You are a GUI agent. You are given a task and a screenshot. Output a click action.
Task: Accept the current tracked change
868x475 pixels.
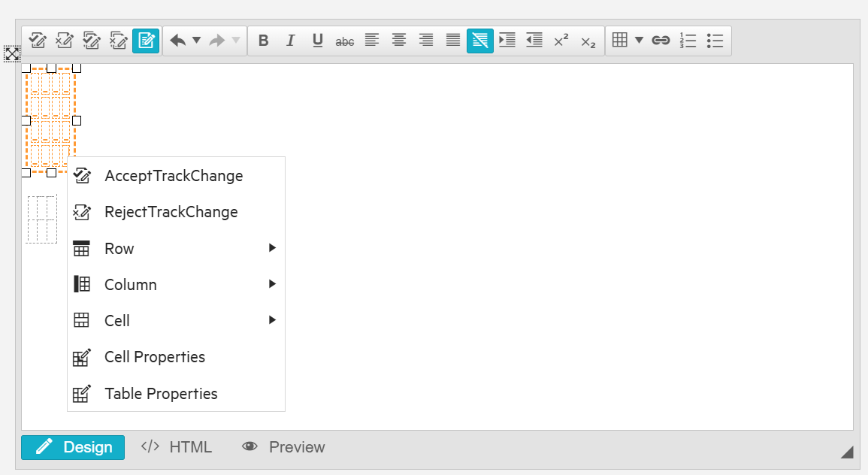click(38, 41)
